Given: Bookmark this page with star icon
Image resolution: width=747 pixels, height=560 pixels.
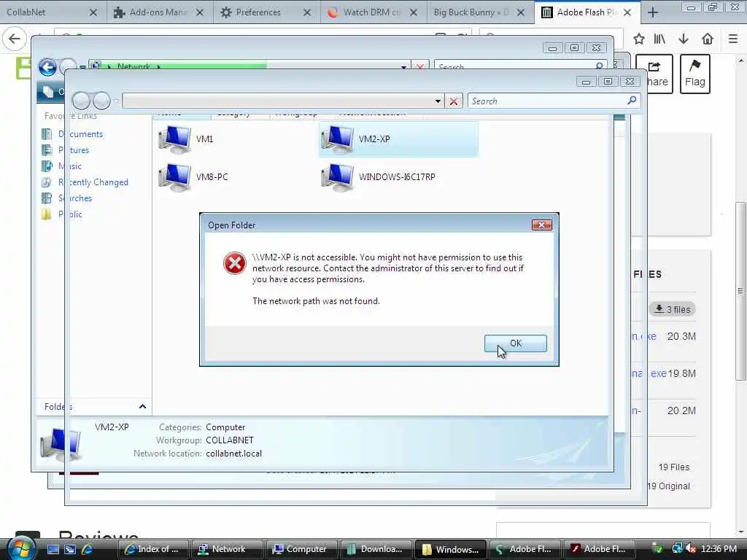Looking at the screenshot, I should click(639, 39).
